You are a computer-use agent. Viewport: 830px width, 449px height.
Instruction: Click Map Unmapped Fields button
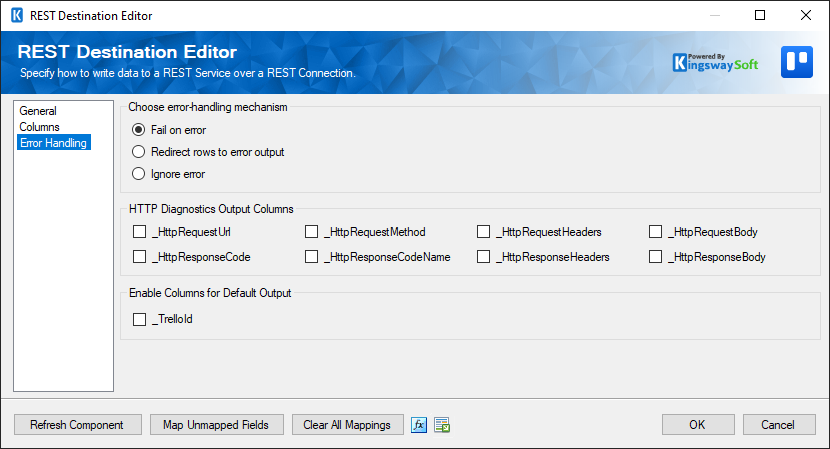point(216,425)
